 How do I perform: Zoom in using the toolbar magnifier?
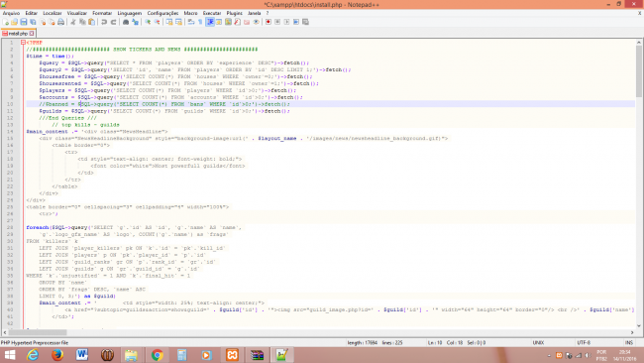click(x=148, y=22)
